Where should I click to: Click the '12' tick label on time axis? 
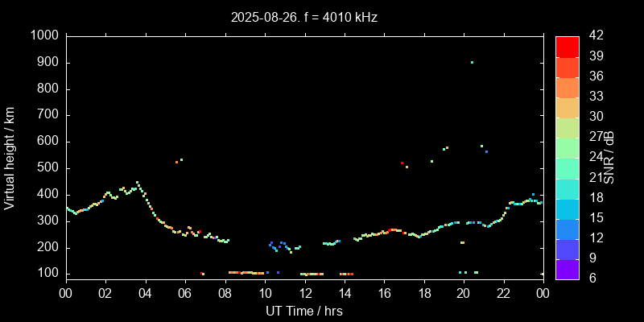(x=304, y=294)
